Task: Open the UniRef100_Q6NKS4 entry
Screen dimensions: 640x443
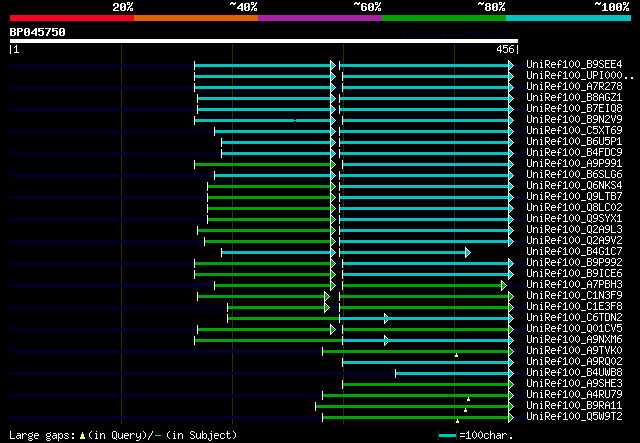Action: click(x=574, y=186)
